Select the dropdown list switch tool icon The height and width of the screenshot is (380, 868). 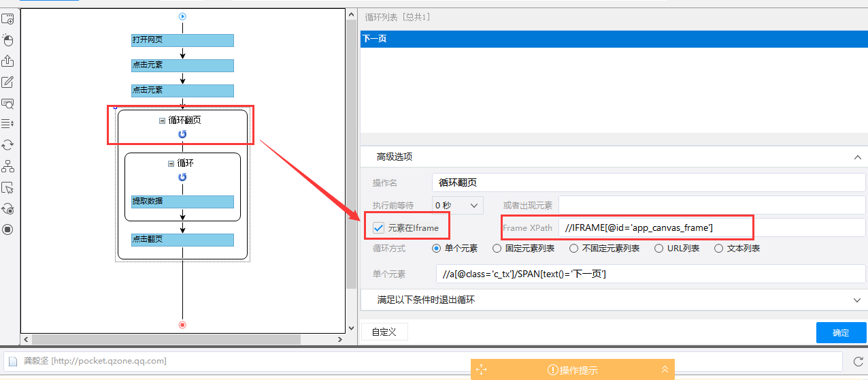[7, 124]
